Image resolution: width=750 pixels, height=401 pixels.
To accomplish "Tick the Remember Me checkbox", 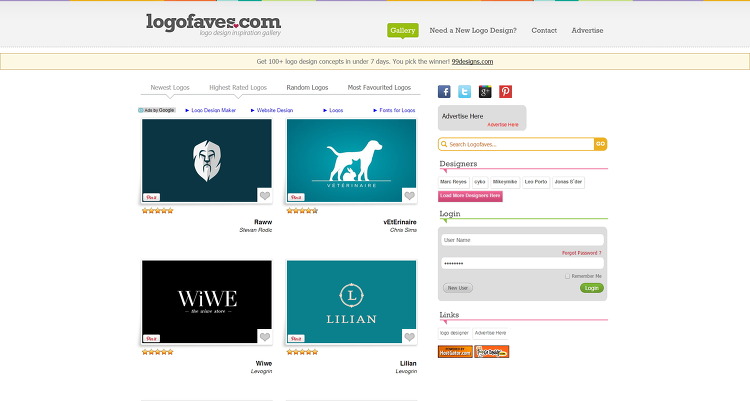I will point(567,276).
